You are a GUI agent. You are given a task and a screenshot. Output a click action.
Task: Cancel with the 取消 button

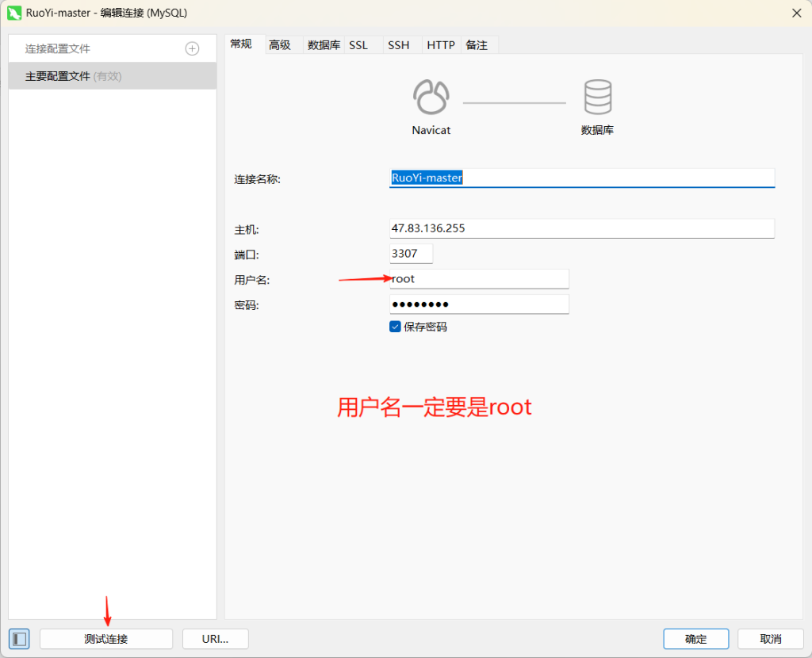[x=771, y=639]
